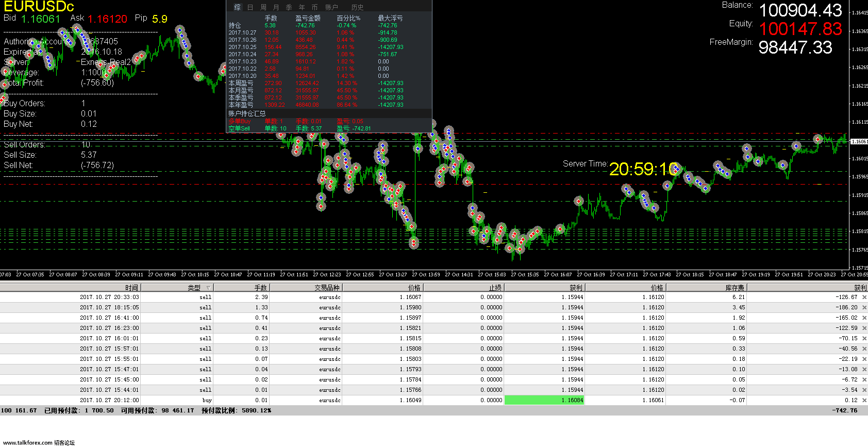Click the profit cell -186.20

pos(846,307)
